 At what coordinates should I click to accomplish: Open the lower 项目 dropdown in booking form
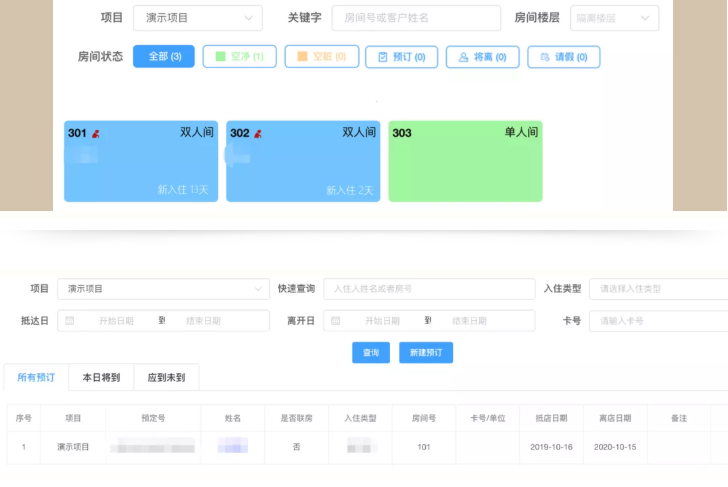[x=163, y=289]
